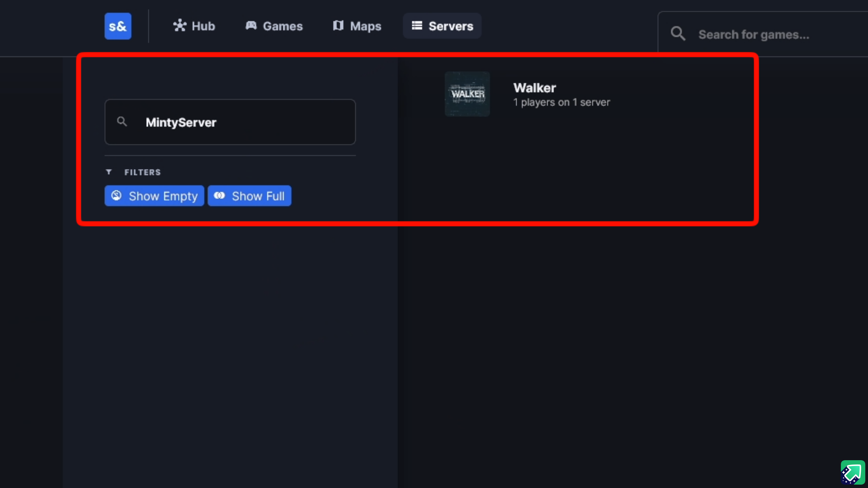Click the Walker game thumbnail
Screen dimensions: 868x488
click(x=467, y=94)
